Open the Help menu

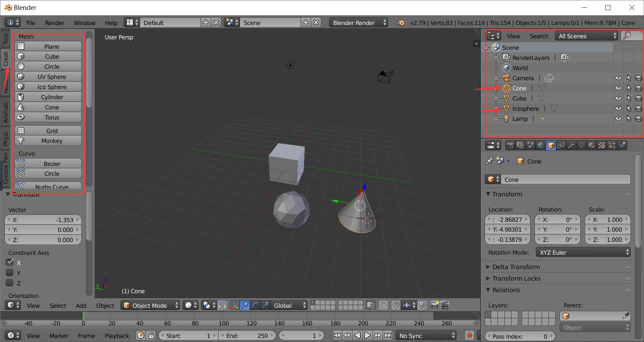(x=111, y=23)
